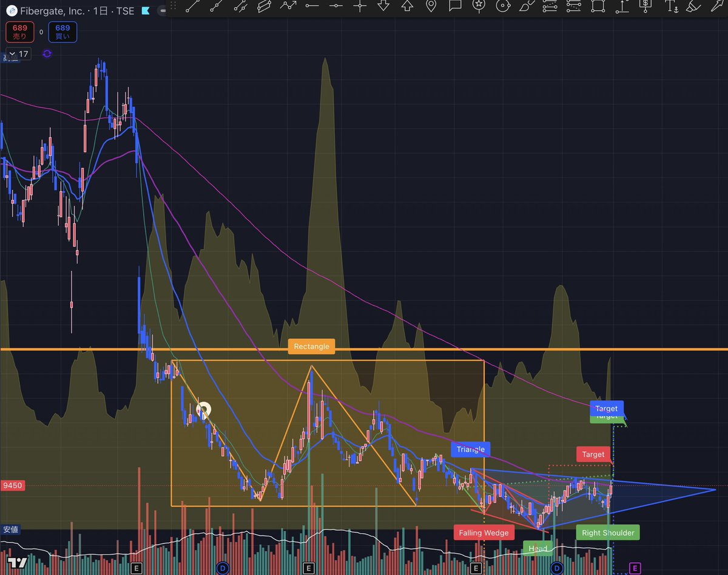Select the star signpost marker tool
This screenshot has width=728, height=575.
pyautogui.click(x=479, y=6)
